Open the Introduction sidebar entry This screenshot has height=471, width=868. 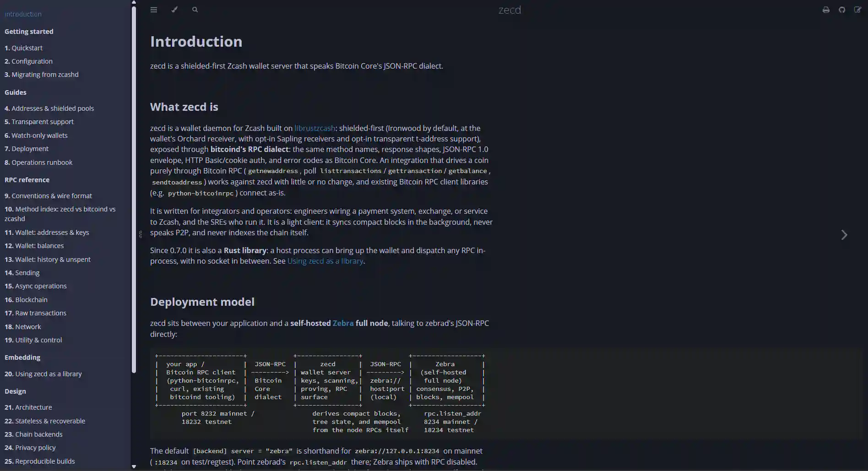(23, 14)
